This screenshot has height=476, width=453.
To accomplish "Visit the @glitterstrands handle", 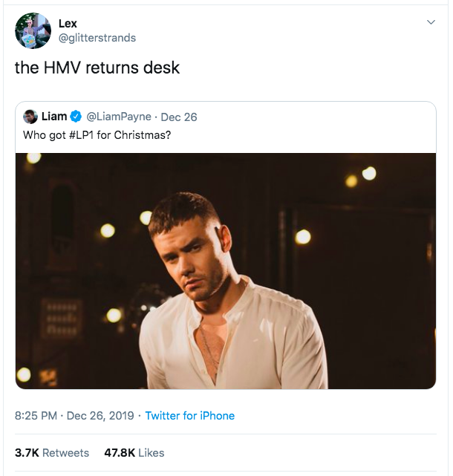I will [97, 38].
